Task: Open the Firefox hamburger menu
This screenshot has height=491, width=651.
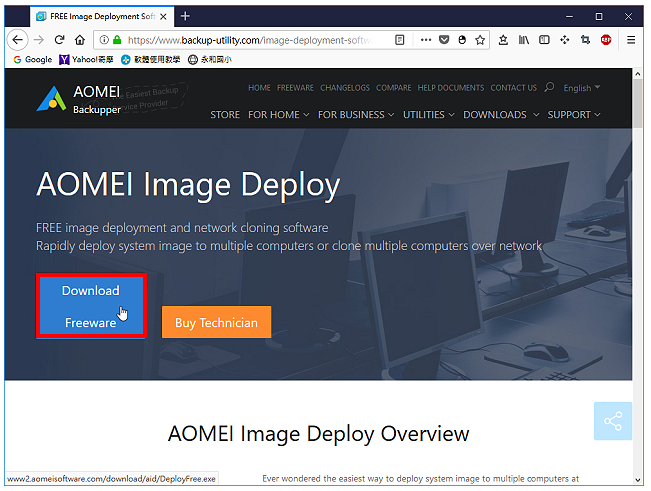Action: pyautogui.click(x=631, y=40)
